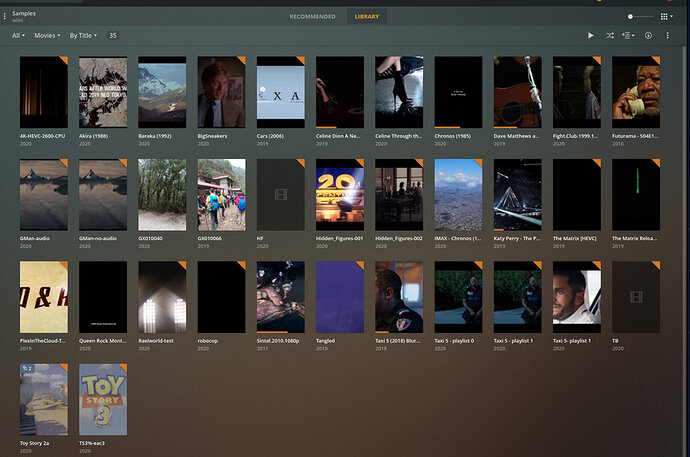Open the Movies type dropdown
690x457 pixels.
(x=47, y=35)
